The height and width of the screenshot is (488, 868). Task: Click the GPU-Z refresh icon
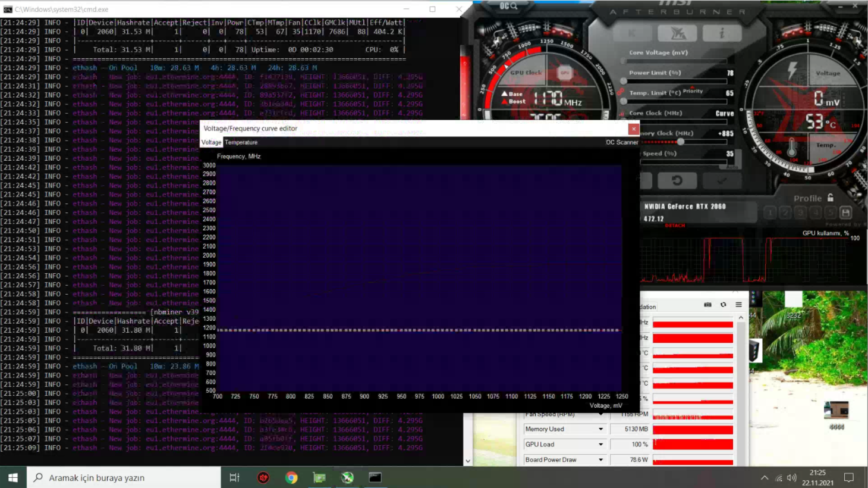pyautogui.click(x=723, y=305)
